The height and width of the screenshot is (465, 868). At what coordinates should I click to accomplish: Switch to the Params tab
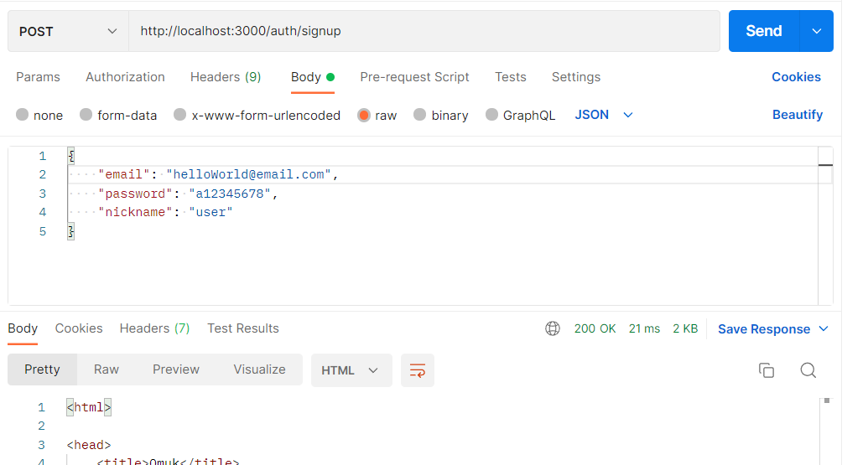[38, 77]
